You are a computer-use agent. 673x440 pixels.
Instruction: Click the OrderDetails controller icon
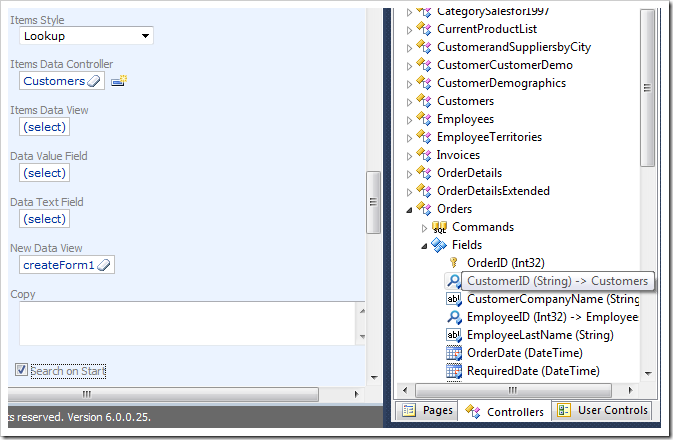pos(424,173)
